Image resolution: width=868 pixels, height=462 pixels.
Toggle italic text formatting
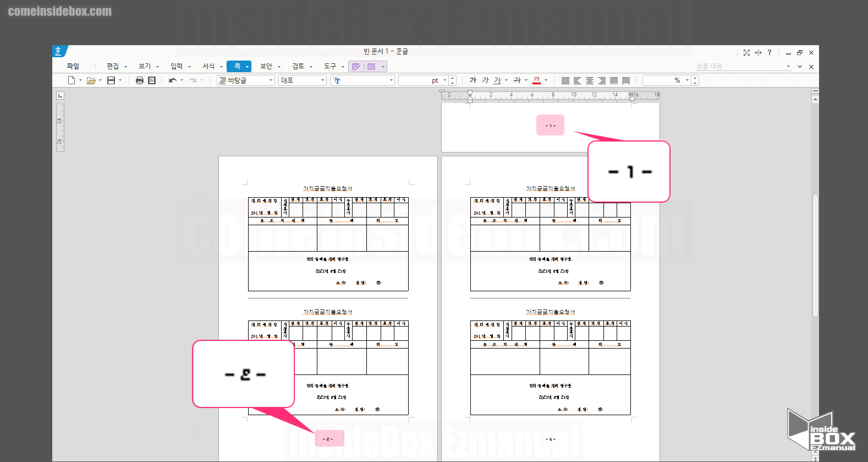tap(485, 80)
